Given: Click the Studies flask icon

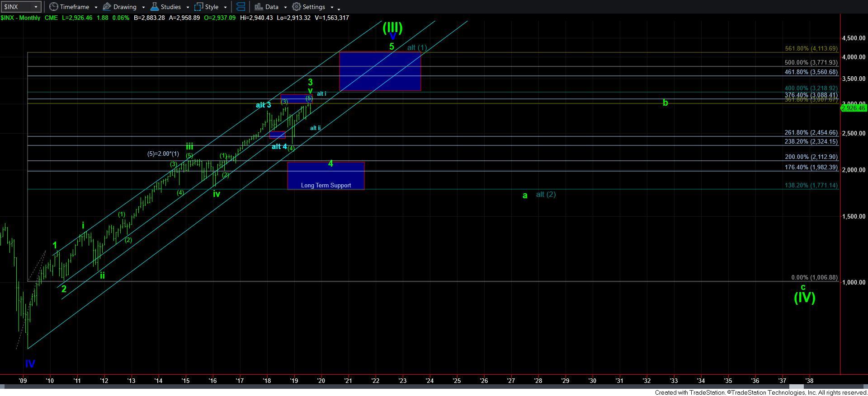Looking at the screenshot, I should (x=154, y=7).
